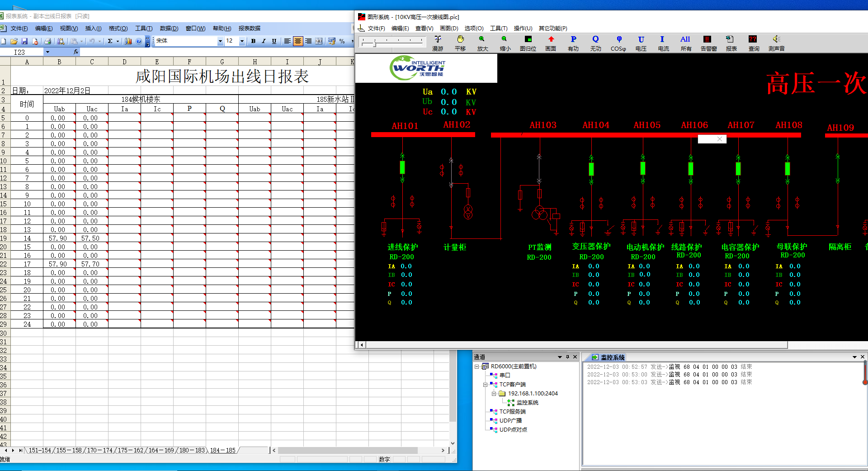Screen dimensions: 868x471
Task: Click cell reference box showing I23
Action: click(x=19, y=52)
